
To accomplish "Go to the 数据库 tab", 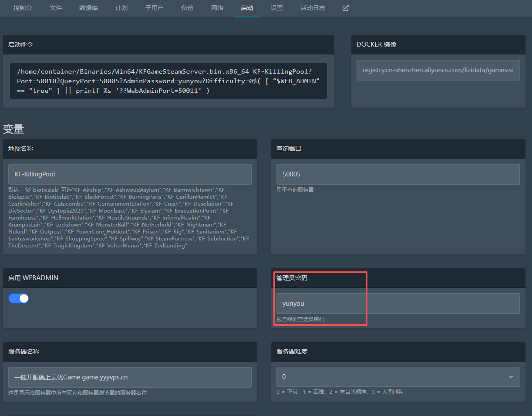I will pyautogui.click(x=88, y=8).
